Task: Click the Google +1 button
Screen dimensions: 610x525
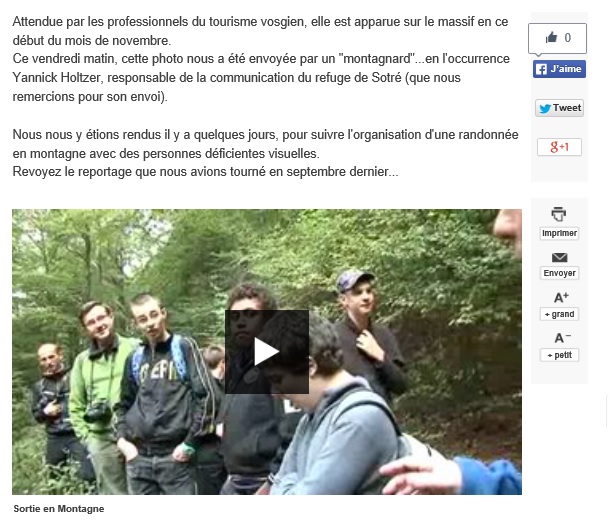Action: [559, 147]
